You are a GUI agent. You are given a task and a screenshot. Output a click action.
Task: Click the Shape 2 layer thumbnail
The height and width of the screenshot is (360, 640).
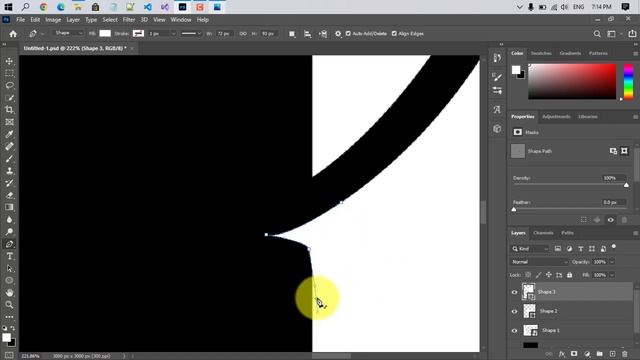pyautogui.click(x=529, y=311)
